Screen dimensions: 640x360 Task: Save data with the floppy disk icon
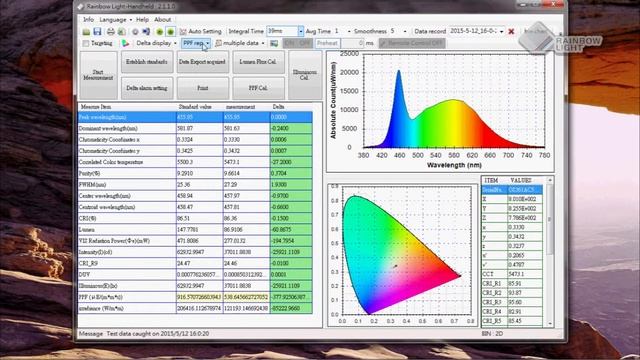[x=97, y=31]
